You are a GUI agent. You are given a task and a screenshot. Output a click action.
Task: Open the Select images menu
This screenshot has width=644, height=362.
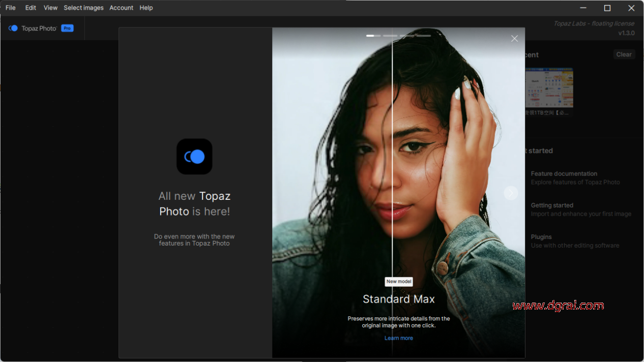click(83, 8)
